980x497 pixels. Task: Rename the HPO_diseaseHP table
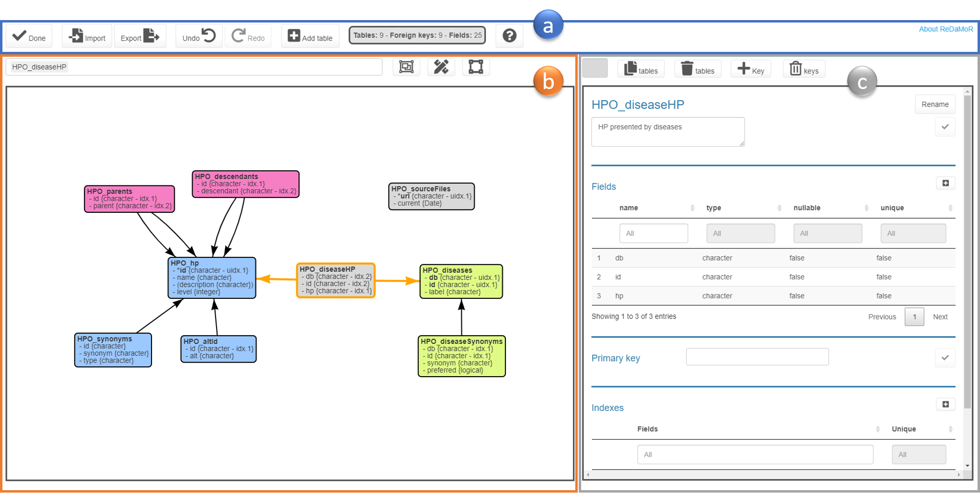[x=935, y=104]
